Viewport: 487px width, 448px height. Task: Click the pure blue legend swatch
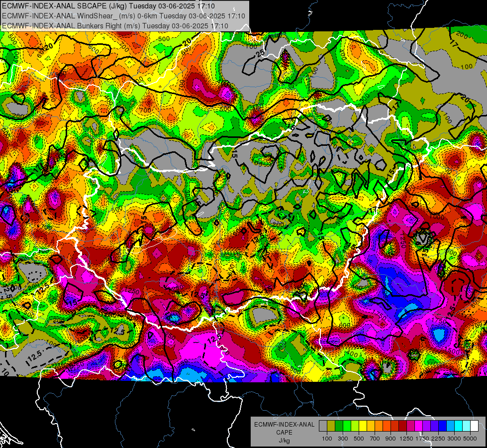tap(442, 426)
